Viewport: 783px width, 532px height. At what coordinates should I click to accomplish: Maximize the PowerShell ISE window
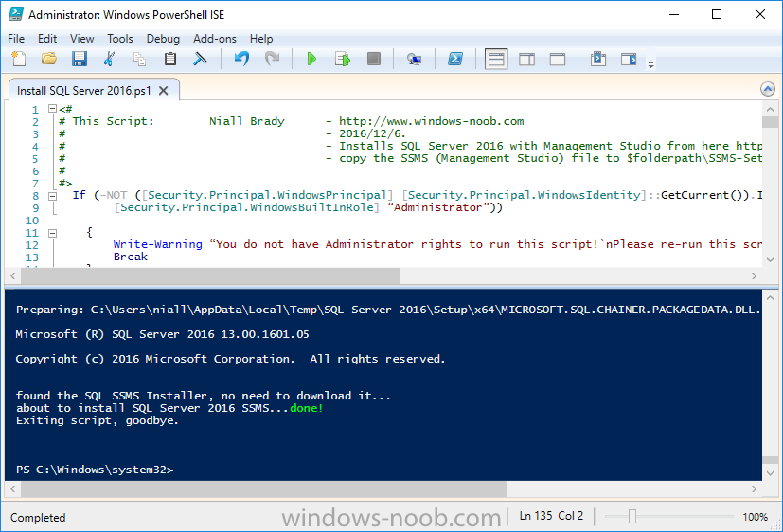pos(717,14)
